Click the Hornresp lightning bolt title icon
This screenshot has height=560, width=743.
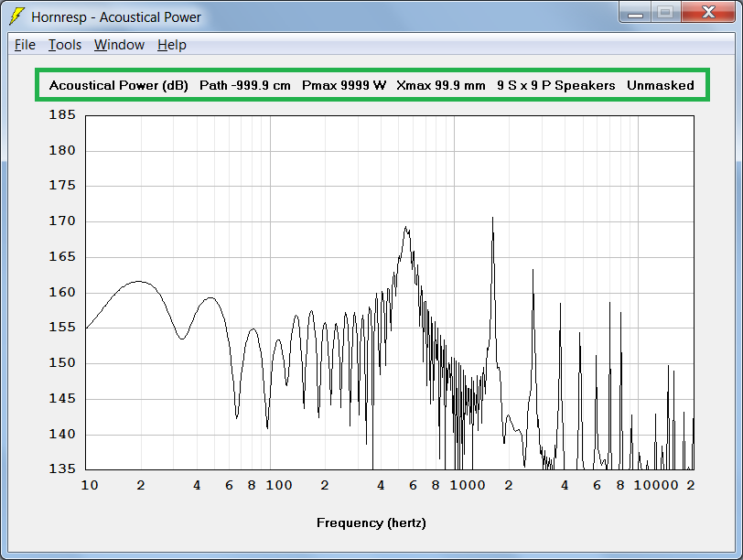point(16,16)
